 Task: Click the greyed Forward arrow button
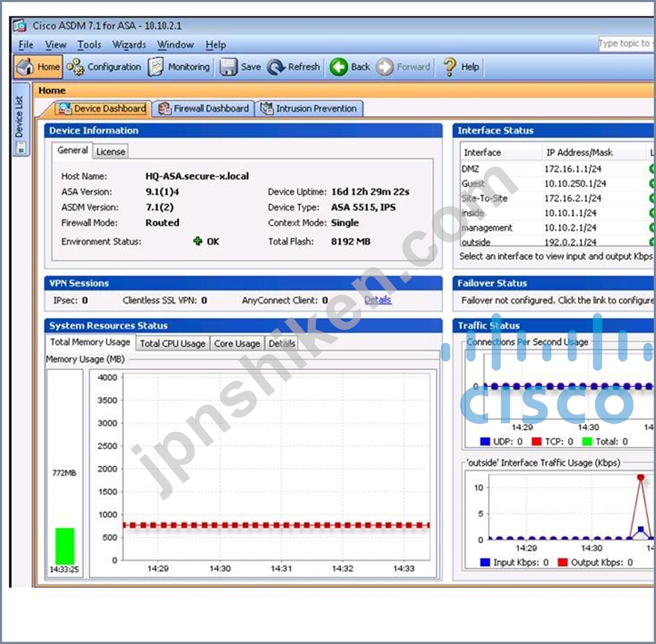tap(403, 66)
